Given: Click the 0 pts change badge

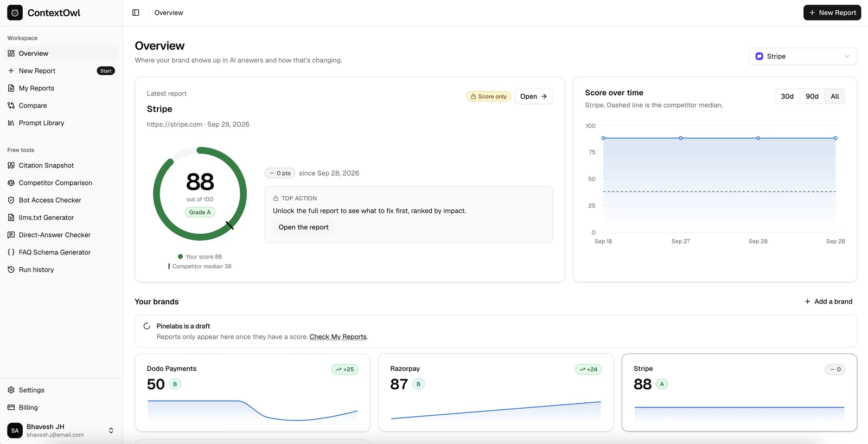Looking at the screenshot, I should tap(280, 173).
